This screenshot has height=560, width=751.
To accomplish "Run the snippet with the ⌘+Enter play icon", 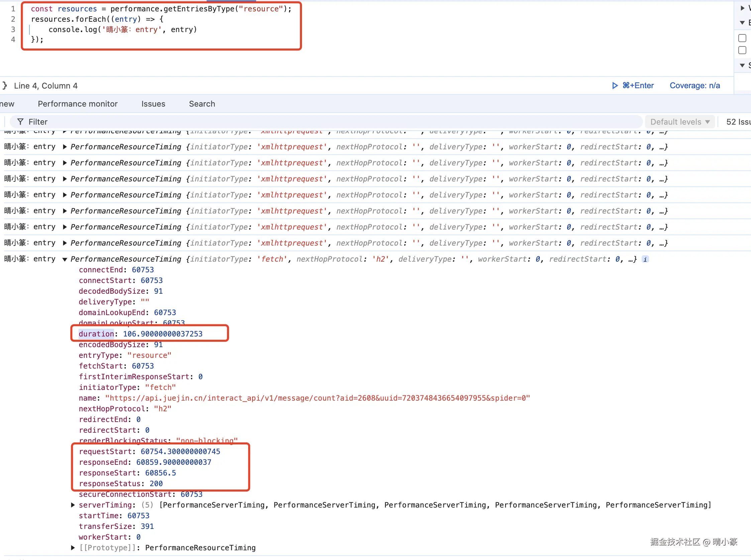I will (x=615, y=86).
